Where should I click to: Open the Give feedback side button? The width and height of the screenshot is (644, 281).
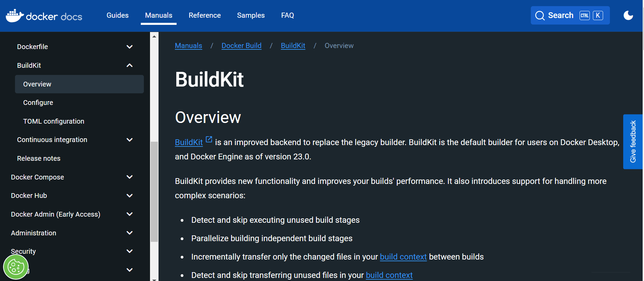[x=633, y=142]
